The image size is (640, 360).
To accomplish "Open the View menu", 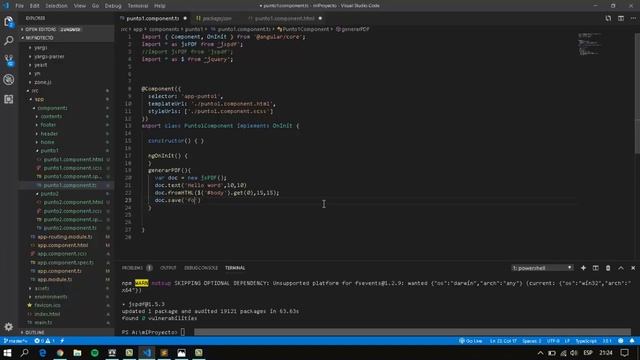I will (80, 6).
